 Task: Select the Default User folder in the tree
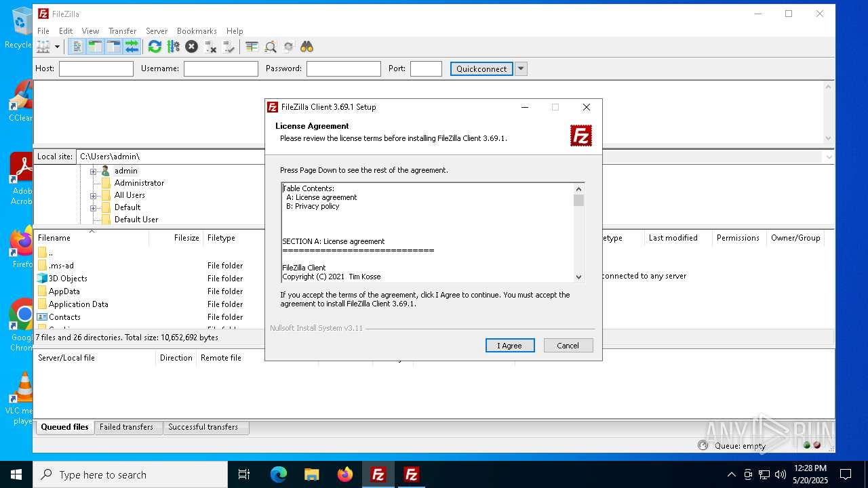point(136,220)
